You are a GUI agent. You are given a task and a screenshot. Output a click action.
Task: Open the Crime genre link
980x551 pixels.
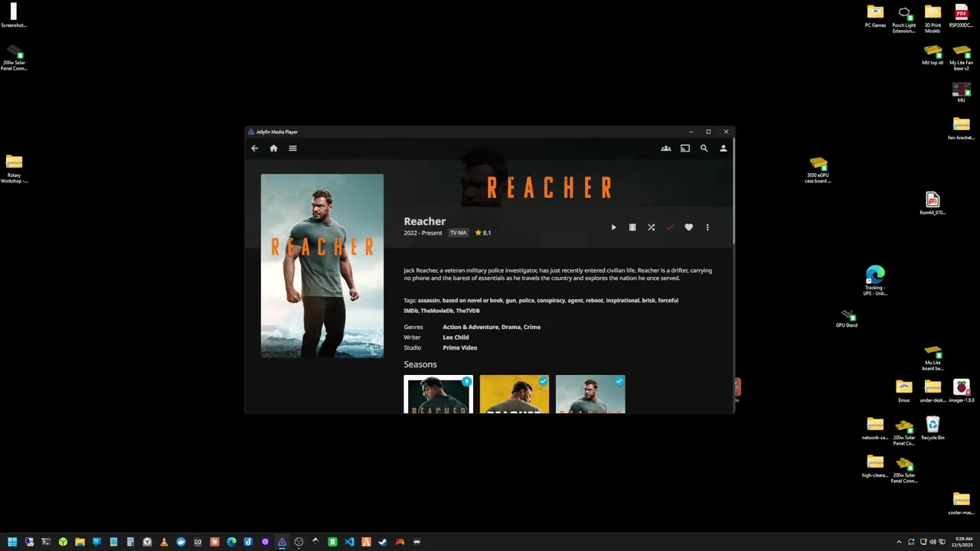click(x=532, y=327)
